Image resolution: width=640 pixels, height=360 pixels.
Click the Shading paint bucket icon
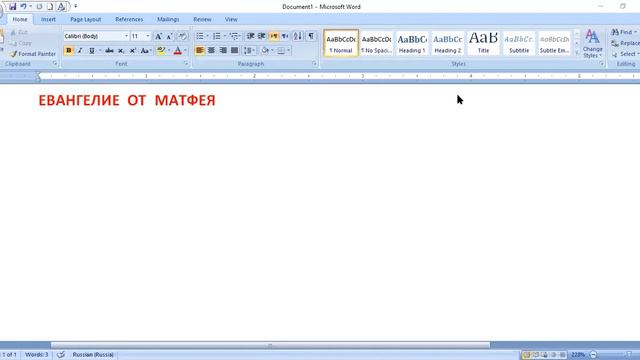pos(265,51)
